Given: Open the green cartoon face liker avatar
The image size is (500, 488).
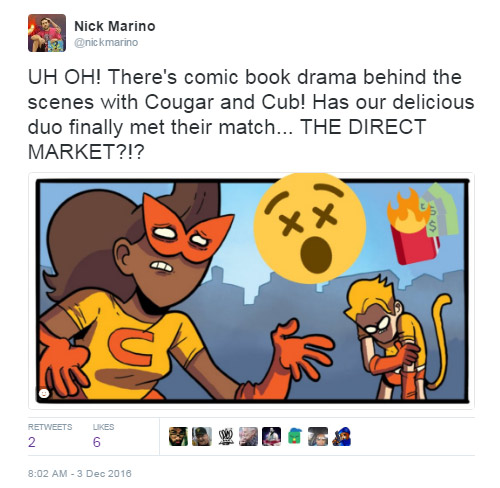Looking at the screenshot, I should coord(295,436).
